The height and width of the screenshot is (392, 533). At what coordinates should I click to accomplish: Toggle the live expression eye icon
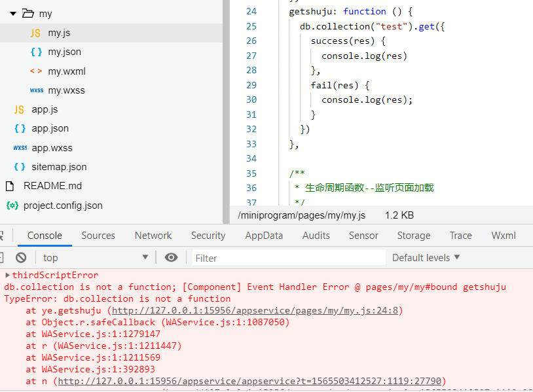click(x=171, y=257)
